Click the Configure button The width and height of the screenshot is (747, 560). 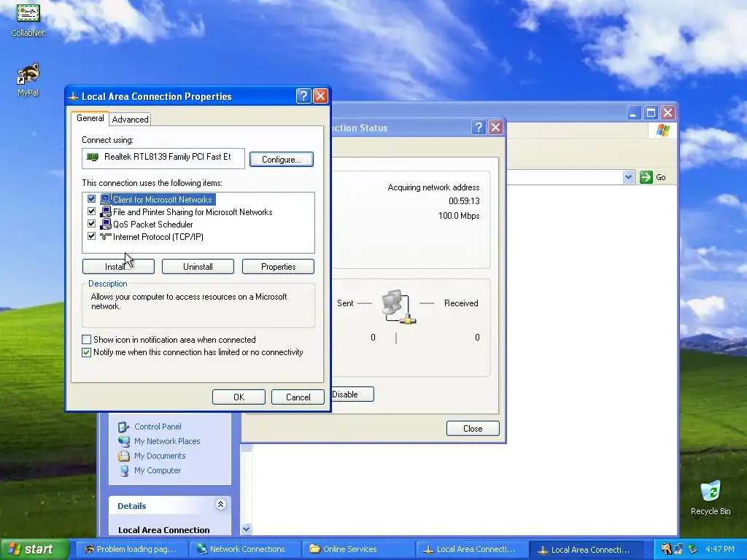coord(281,160)
